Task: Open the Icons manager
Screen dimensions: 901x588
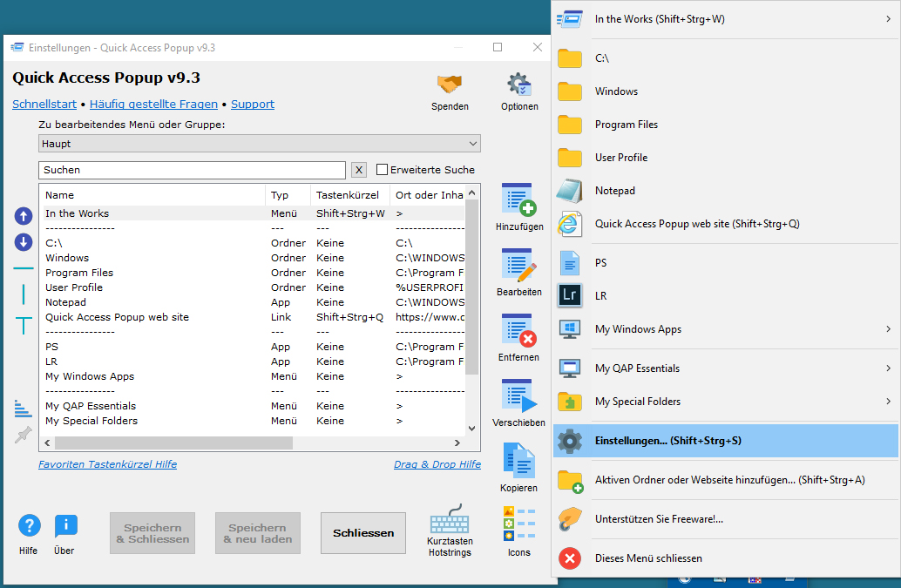Action: coord(518,524)
